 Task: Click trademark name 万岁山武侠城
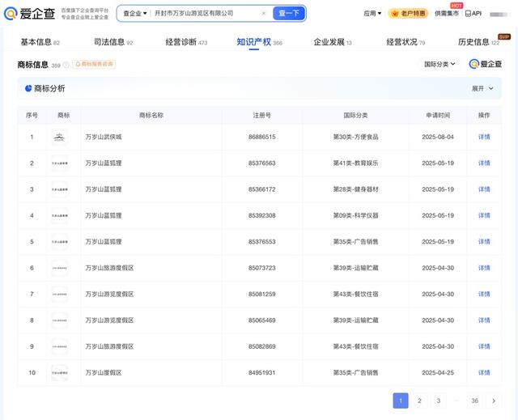(x=104, y=137)
